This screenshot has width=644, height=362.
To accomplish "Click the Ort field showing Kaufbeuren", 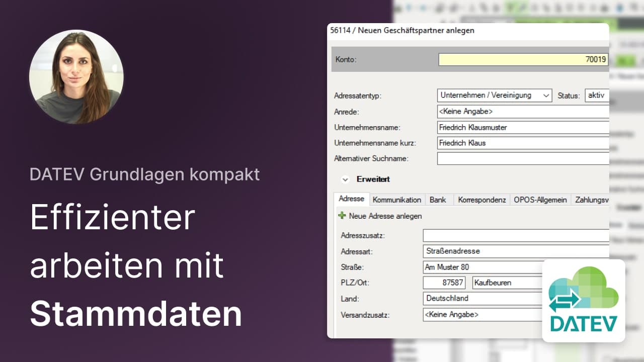I will coord(508,283).
